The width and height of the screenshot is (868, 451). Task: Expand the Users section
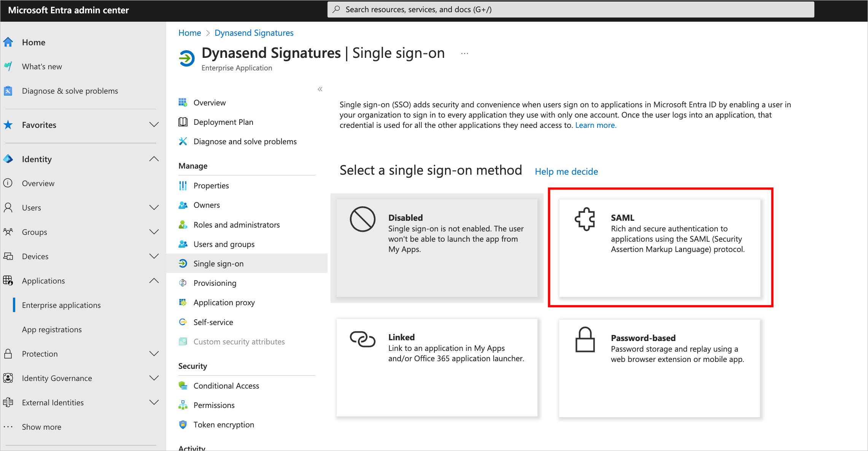(x=154, y=207)
